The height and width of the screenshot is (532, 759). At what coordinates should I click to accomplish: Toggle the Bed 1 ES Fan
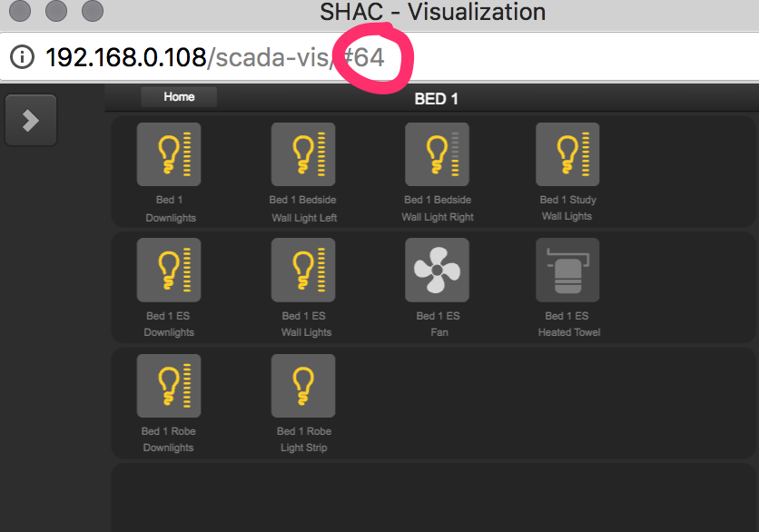(437, 270)
